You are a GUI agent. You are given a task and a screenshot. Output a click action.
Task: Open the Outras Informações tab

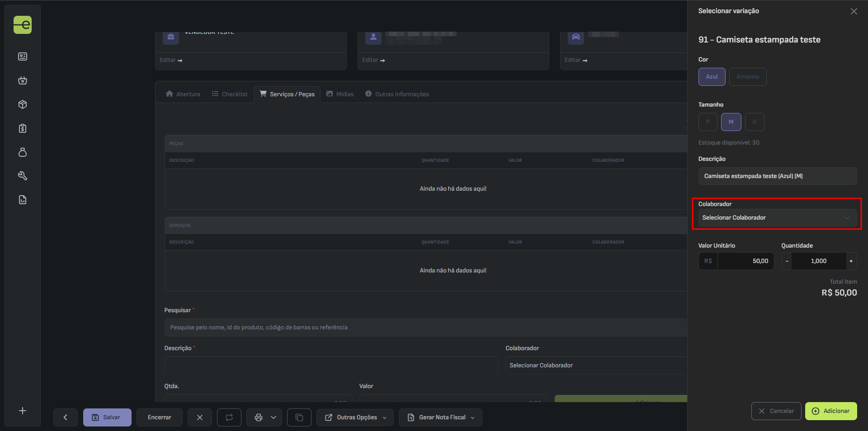click(x=397, y=94)
